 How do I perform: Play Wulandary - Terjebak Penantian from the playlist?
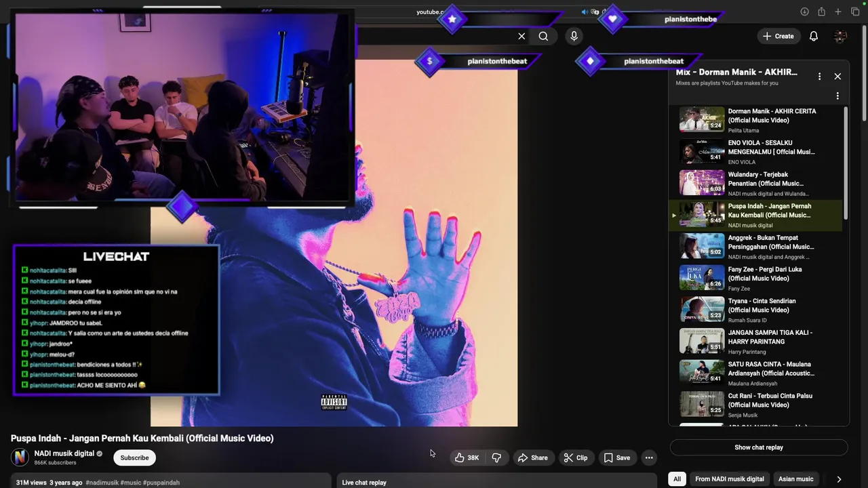[x=755, y=184]
